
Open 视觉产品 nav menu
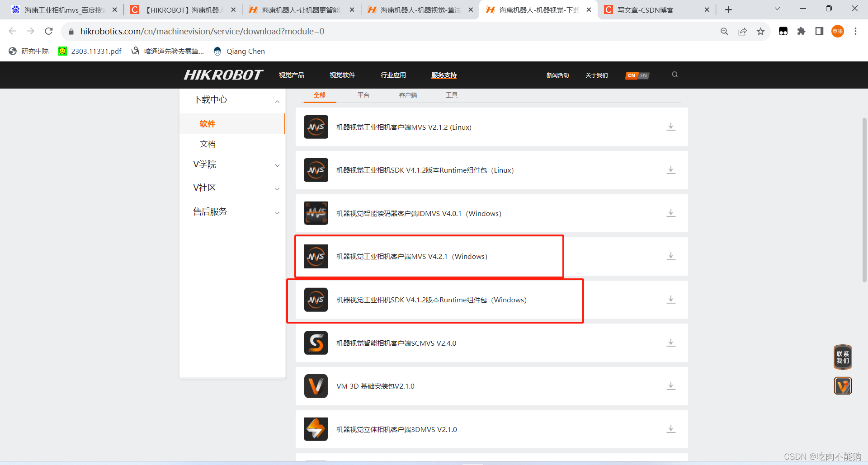[x=292, y=75]
